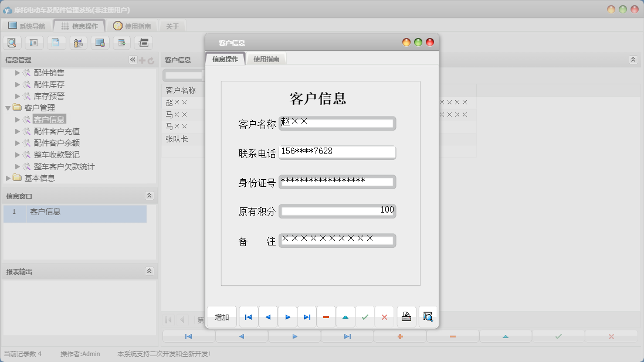Collapse the 报表输出 panel
Viewport: 644px width, 362px height.
(x=149, y=271)
